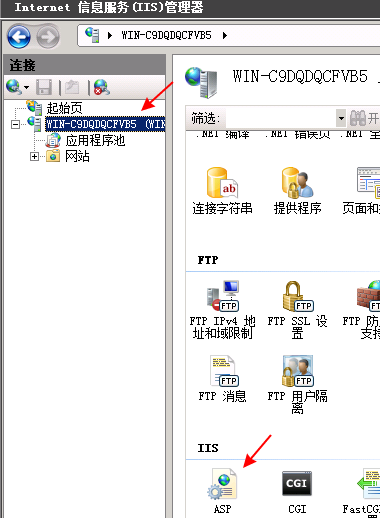Select 起始页 in the connections tree
This screenshot has width=380, height=518.
pos(64,108)
